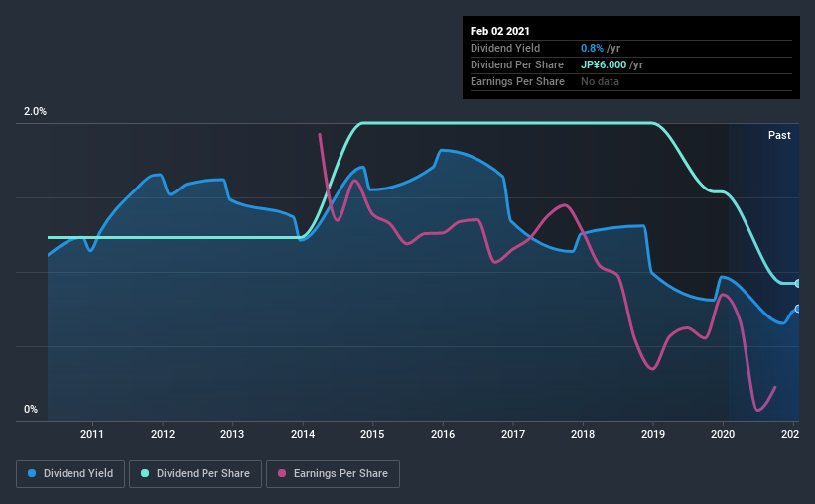This screenshot has height=504, width=815.
Task: Click the 0% y-axis label
Action: 31,410
